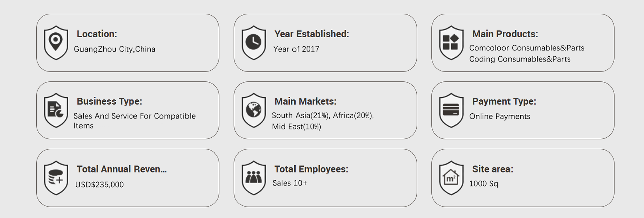Click the 1000 Sq site area value
Viewport: 644px width, 218px height.
click(483, 184)
